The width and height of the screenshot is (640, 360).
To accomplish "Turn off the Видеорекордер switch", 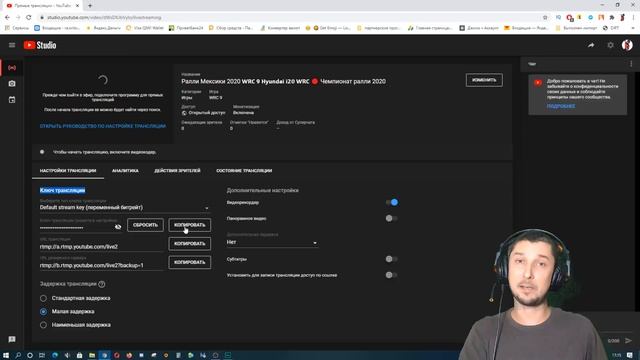I will pyautogui.click(x=392, y=202).
